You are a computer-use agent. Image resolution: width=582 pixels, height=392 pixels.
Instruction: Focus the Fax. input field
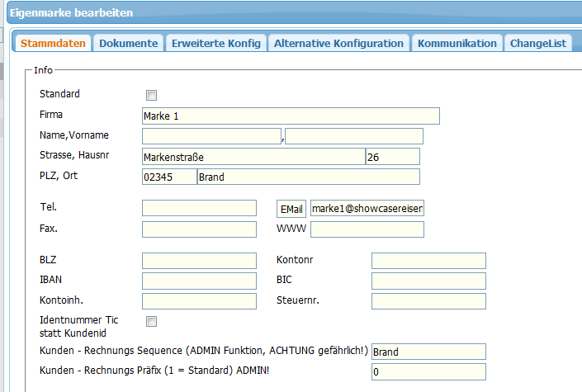[x=199, y=229]
